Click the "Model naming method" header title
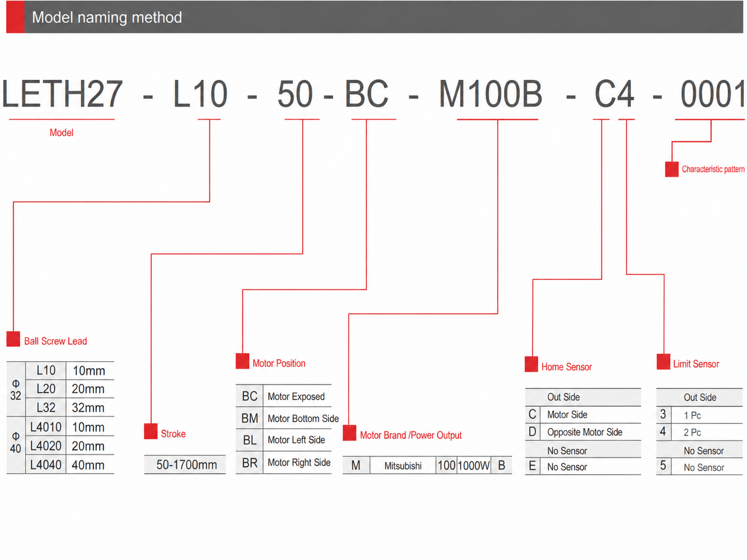This screenshot has height=560, width=747. (107, 18)
